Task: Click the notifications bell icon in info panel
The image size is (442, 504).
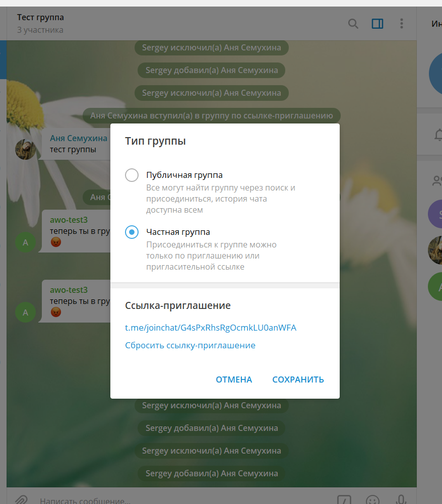Action: coord(437,135)
